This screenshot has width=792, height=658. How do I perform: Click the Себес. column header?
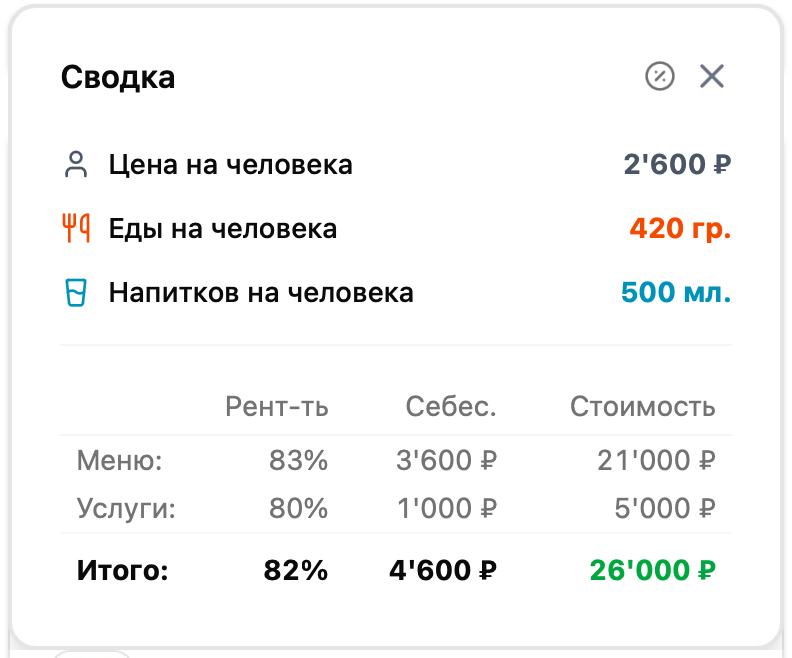(x=451, y=407)
